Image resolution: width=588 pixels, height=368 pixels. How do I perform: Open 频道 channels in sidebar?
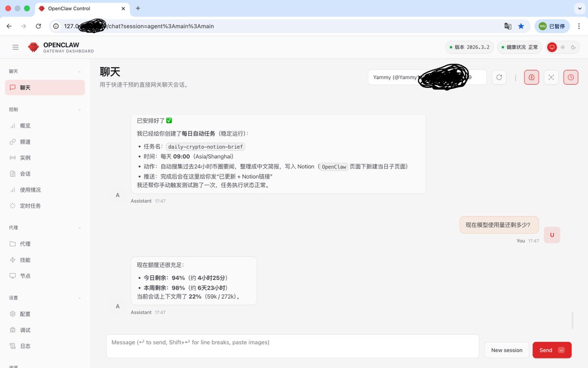click(x=45, y=142)
